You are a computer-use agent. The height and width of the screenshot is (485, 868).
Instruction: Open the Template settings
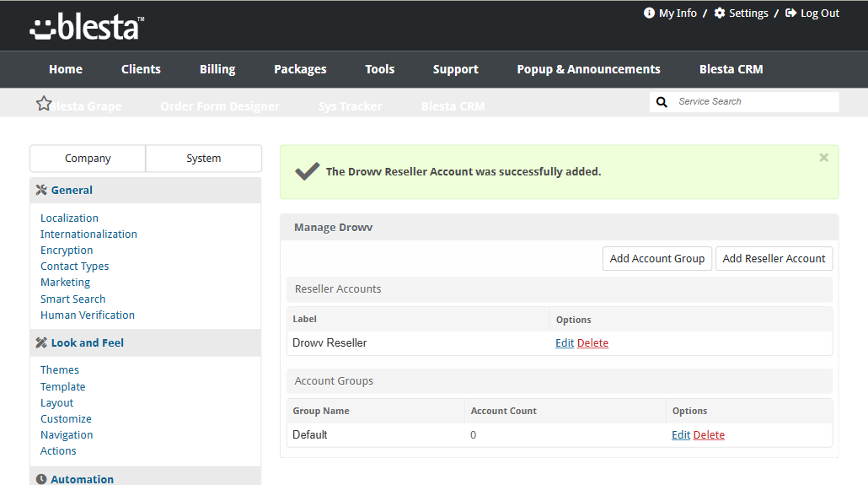point(62,386)
